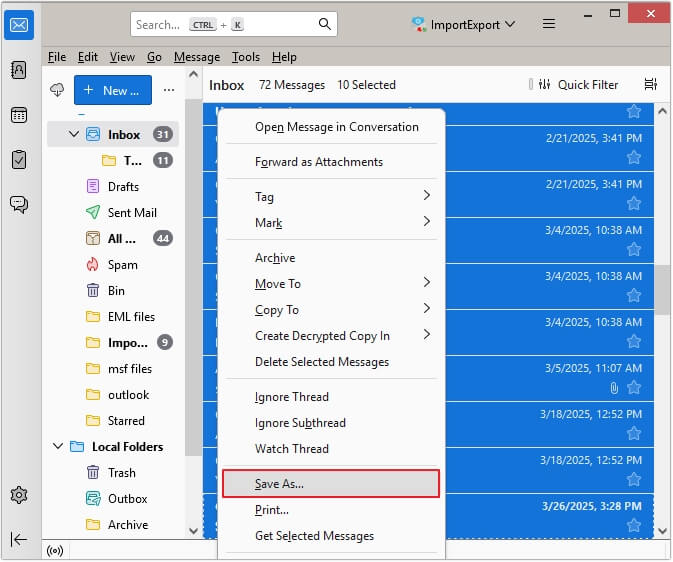Collapse the spaces toolbar with arrow icon
Screen dimensions: 673x562
pos(19,539)
